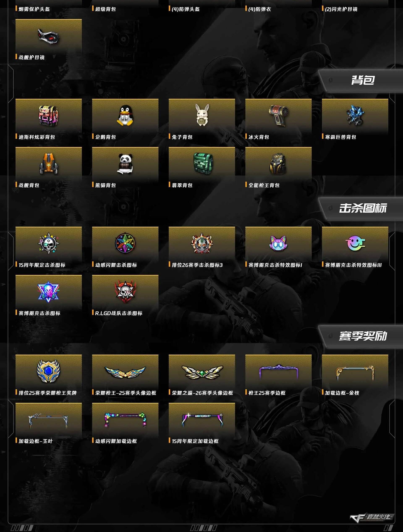403x532 pixels.
Task: Choose the panda backpack icon
Action: (x=125, y=164)
